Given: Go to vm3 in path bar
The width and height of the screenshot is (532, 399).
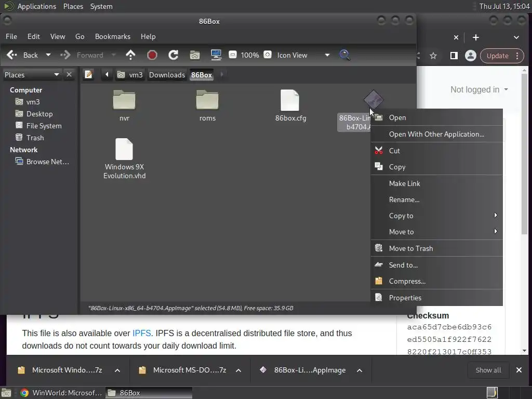Looking at the screenshot, I should [x=130, y=75].
